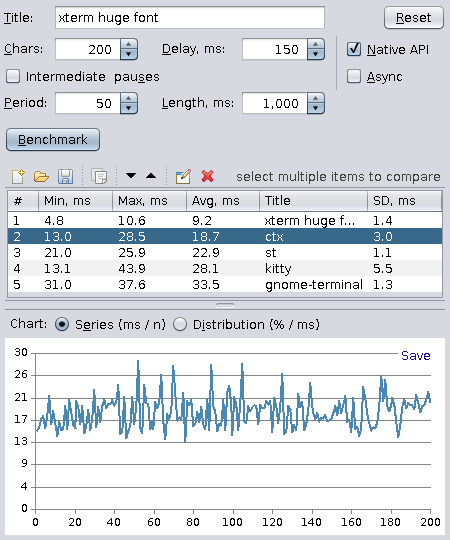This screenshot has height=540, width=450.
Task: Enable the Async checkbox
Action: [x=354, y=76]
